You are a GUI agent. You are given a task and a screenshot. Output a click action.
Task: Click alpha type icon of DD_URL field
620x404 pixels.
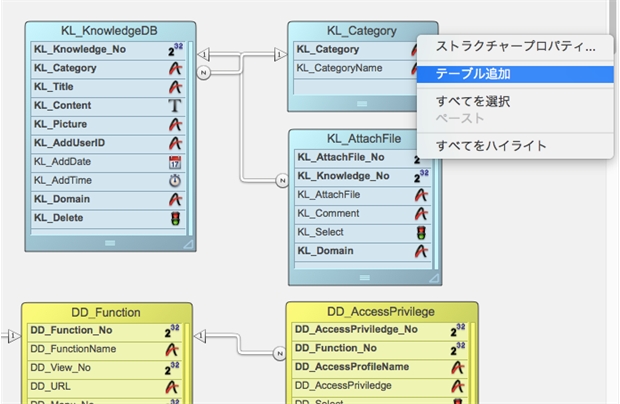tap(172, 387)
